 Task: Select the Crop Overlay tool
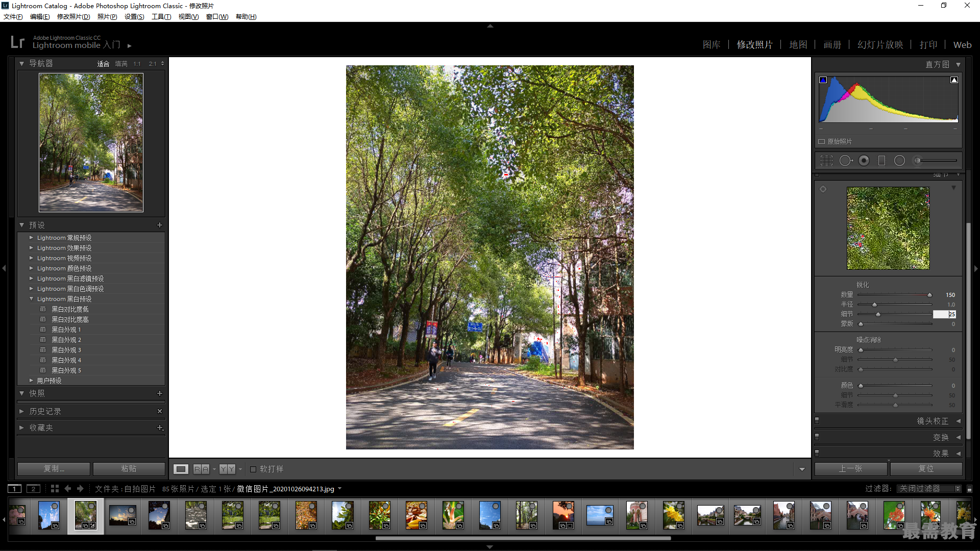[x=826, y=161]
